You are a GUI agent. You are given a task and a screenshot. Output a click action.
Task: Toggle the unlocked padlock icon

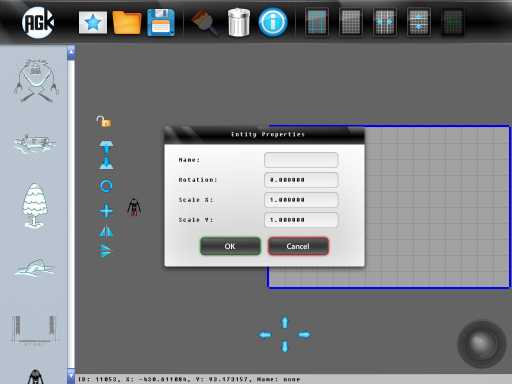point(104,121)
